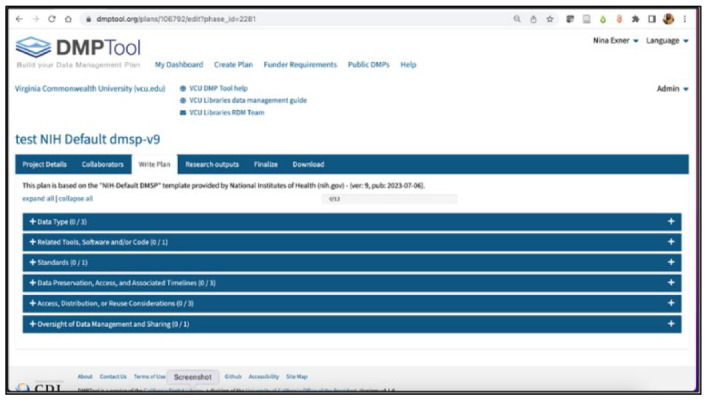Expand the Data Type section
708x401 pixels.
[352, 222]
